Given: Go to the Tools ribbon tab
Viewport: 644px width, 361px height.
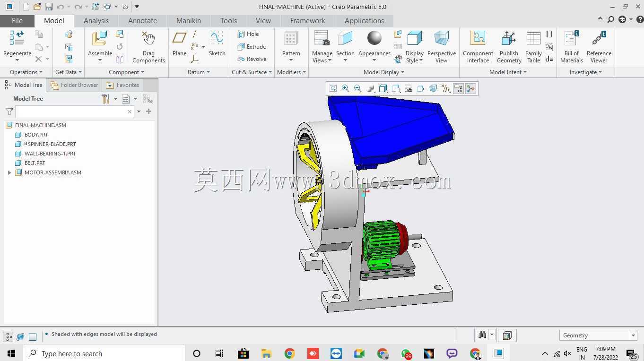Looking at the screenshot, I should pyautogui.click(x=228, y=21).
